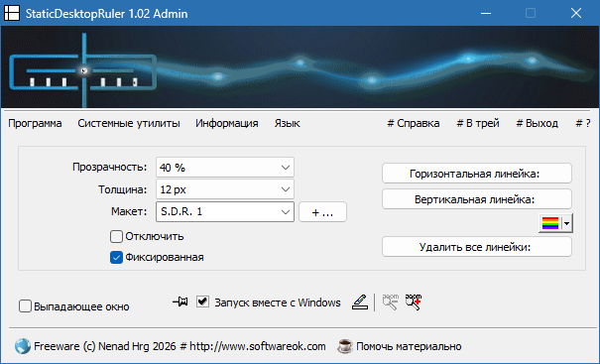Click the pin icon beside autostart checkbox
Viewport: 600px width, 364px height.
tap(180, 302)
